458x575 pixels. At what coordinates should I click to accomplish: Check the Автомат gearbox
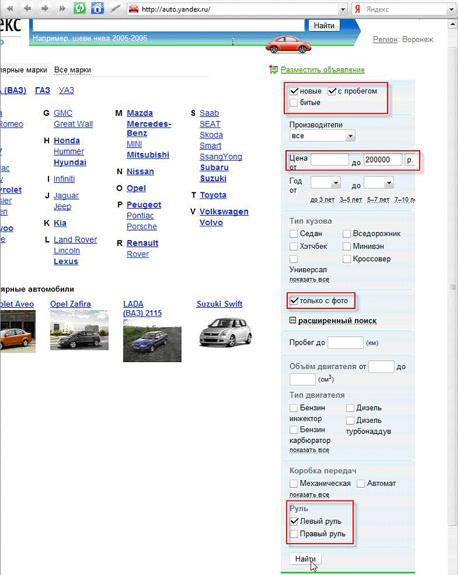click(x=361, y=483)
